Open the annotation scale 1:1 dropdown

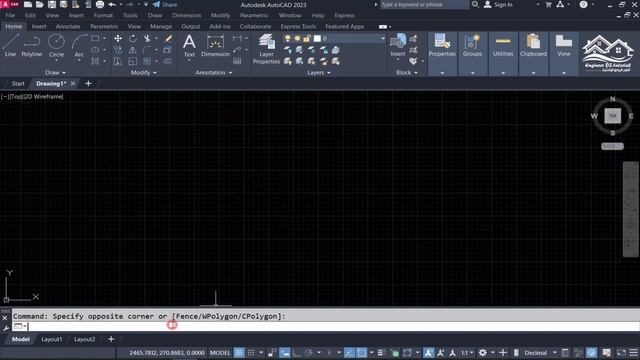[467, 353]
